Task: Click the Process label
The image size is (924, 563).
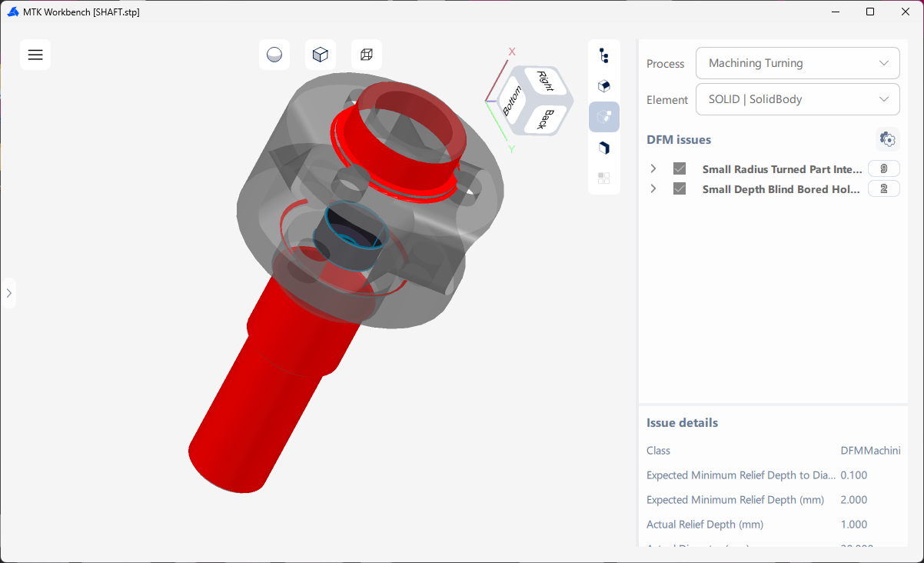Action: pos(666,64)
